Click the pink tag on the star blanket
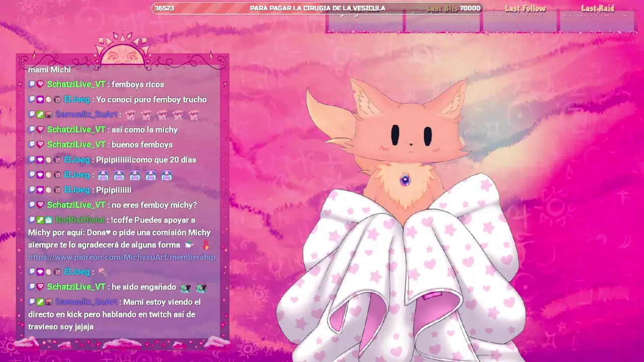This screenshot has height=362, width=644. (432, 295)
